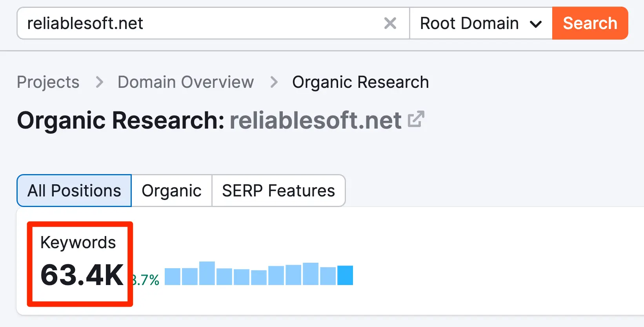Select the darker blue last bar in the keywords chart
The height and width of the screenshot is (327, 644).
(345, 275)
